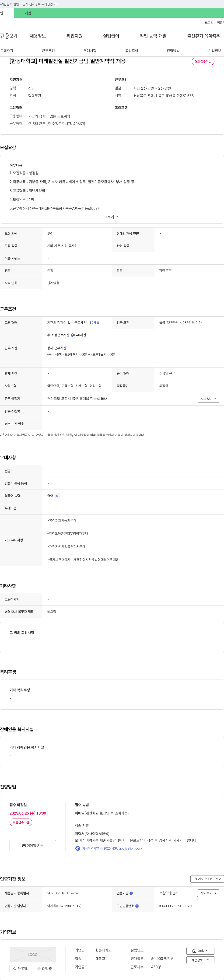Click the attachment clip icon
Image resolution: width=224 pixels, height=980 pixels.
[x=77, y=848]
